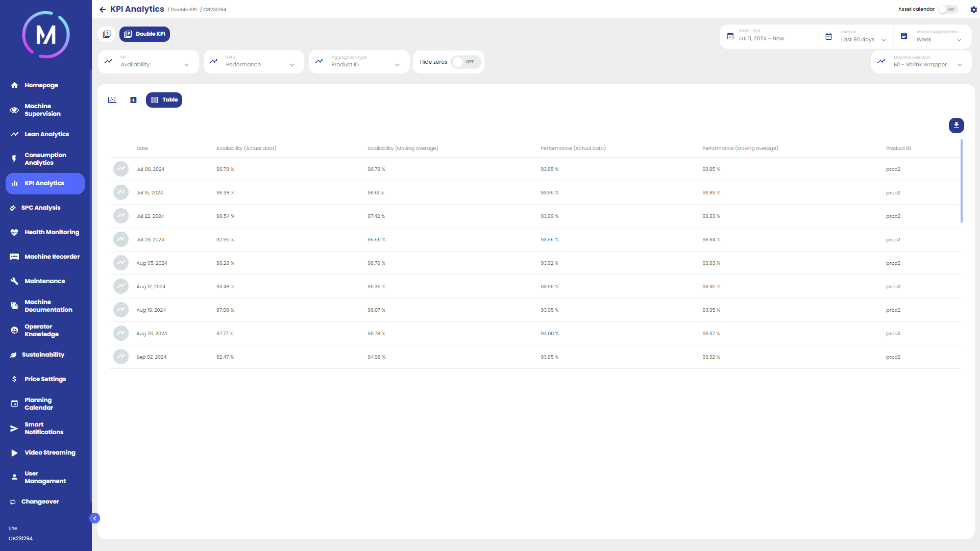
Task: Switch to bar chart view icon
Action: pos(133,100)
